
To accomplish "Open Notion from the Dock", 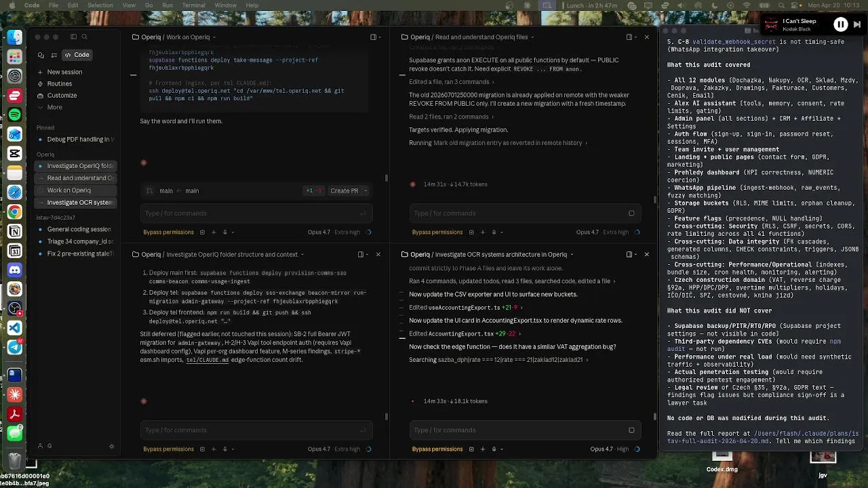I will [14, 232].
